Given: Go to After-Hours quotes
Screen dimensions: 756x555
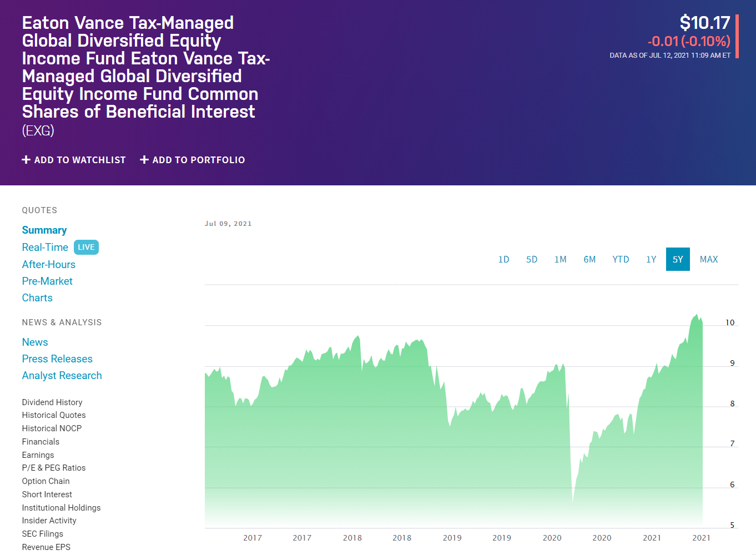Looking at the screenshot, I should click(x=49, y=264).
